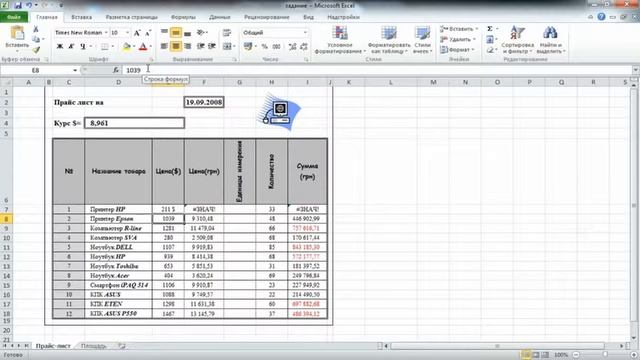The width and height of the screenshot is (640, 360).
Task: Click the red Font Color swatch
Action: (143, 47)
